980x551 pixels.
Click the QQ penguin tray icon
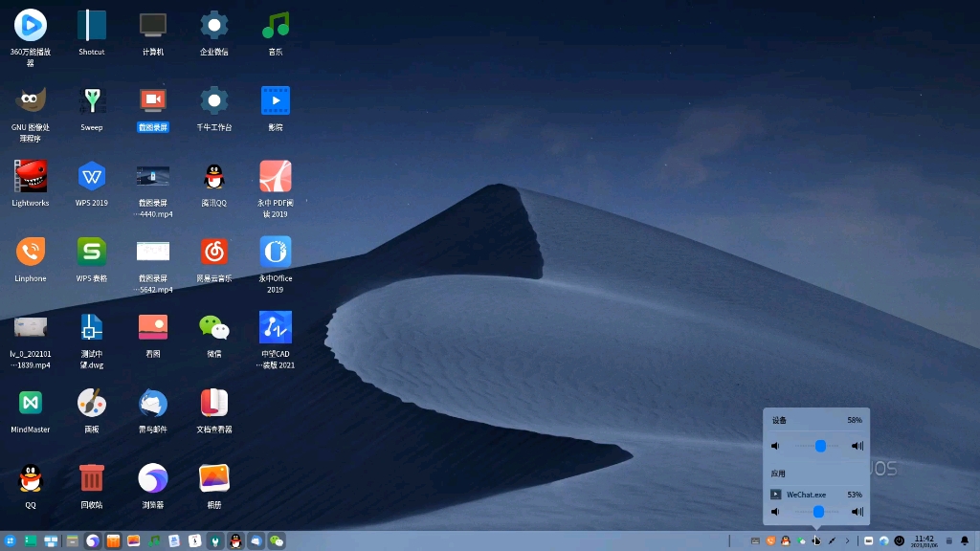[x=786, y=541]
